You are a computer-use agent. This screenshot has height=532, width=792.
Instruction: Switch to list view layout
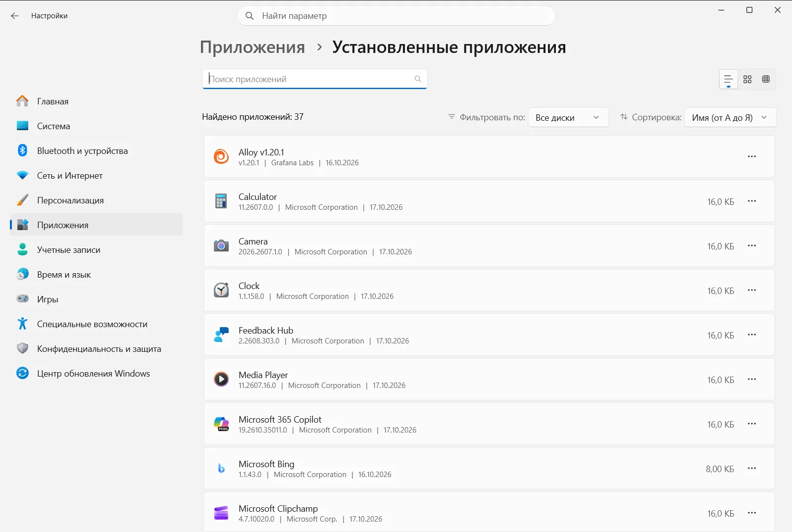[728, 79]
